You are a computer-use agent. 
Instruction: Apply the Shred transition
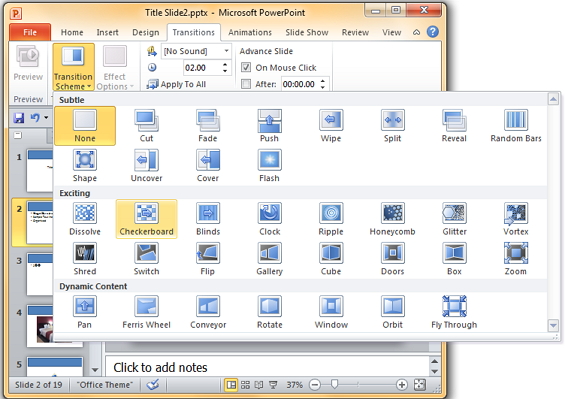(85, 258)
